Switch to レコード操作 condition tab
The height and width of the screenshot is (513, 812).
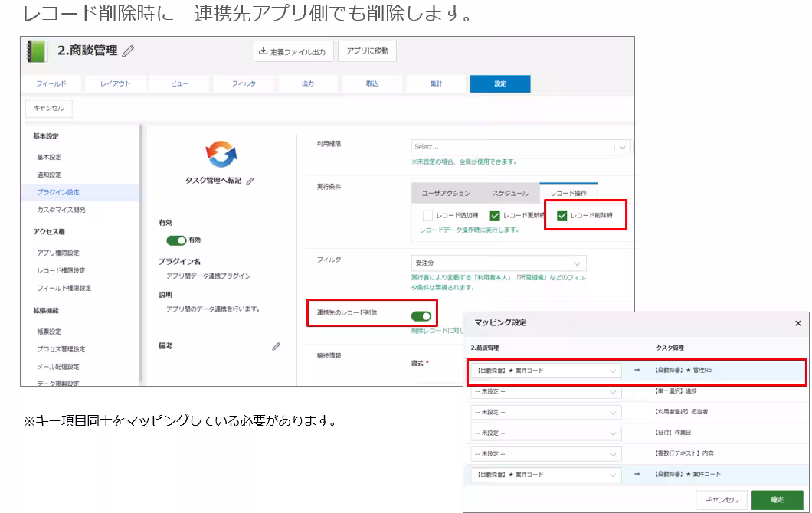(x=568, y=193)
